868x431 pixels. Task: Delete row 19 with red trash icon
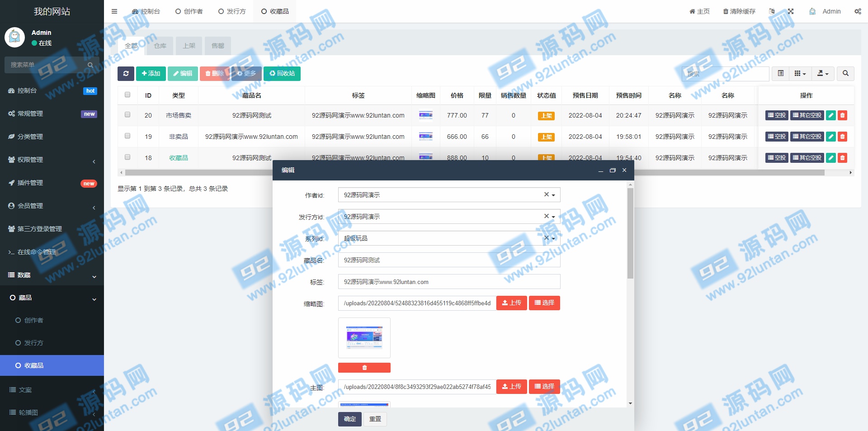[842, 137]
